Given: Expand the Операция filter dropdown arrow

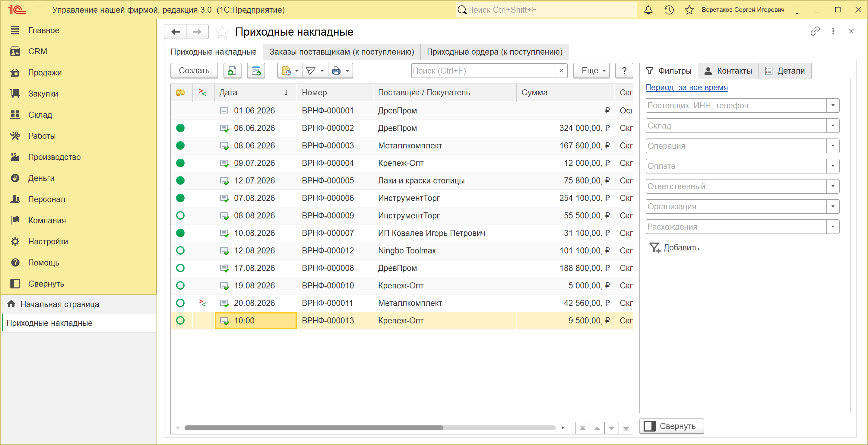Looking at the screenshot, I should (x=833, y=146).
